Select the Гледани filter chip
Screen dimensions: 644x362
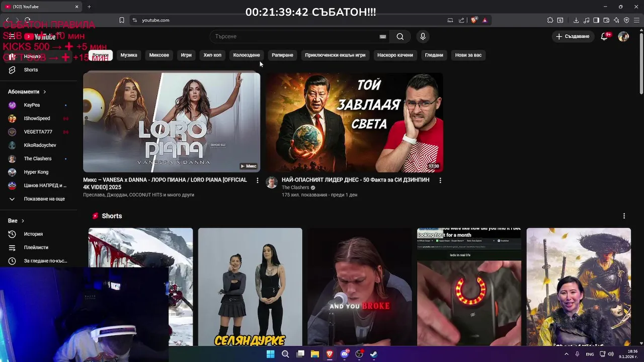pyautogui.click(x=434, y=55)
